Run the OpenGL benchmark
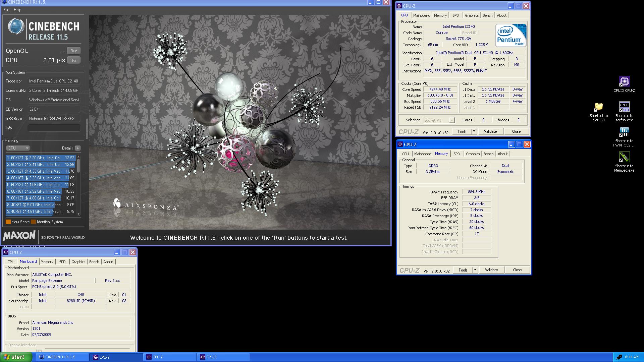The width and height of the screenshot is (644, 362). (74, 51)
